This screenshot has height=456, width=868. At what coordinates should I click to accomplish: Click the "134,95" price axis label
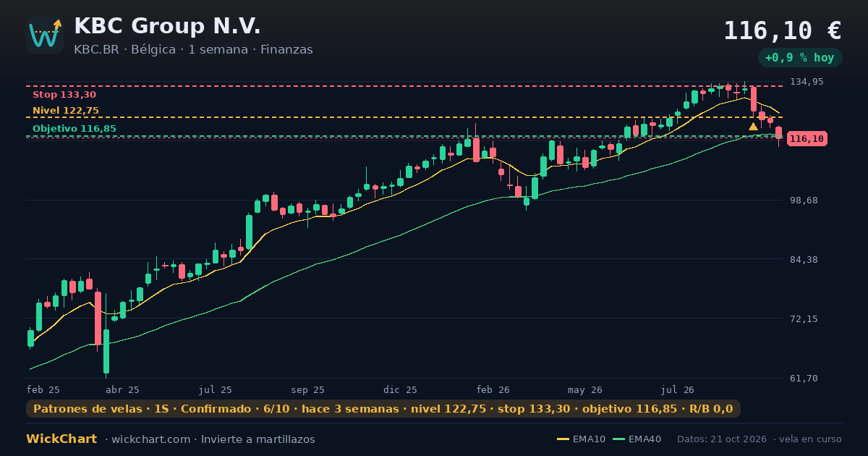tap(807, 82)
